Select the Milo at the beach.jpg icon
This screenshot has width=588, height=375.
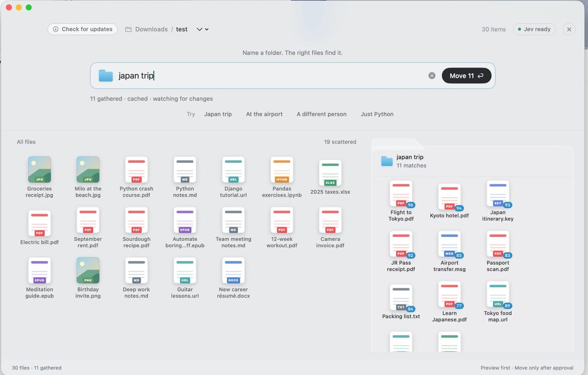pos(88,169)
